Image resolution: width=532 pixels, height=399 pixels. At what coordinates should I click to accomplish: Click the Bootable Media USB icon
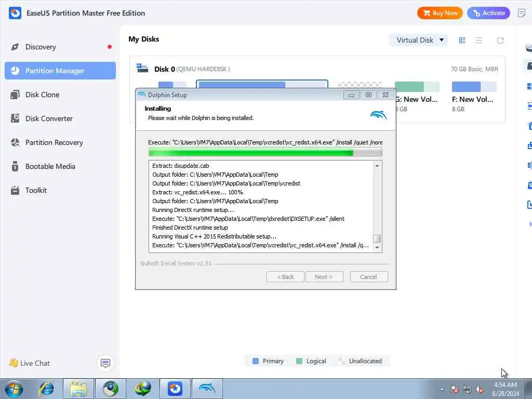pyautogui.click(x=15, y=166)
